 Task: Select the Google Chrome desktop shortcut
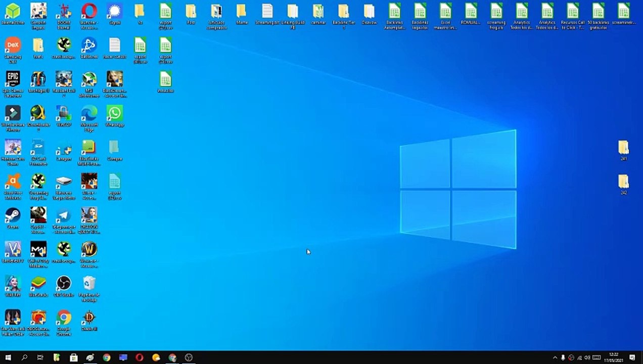64,322
